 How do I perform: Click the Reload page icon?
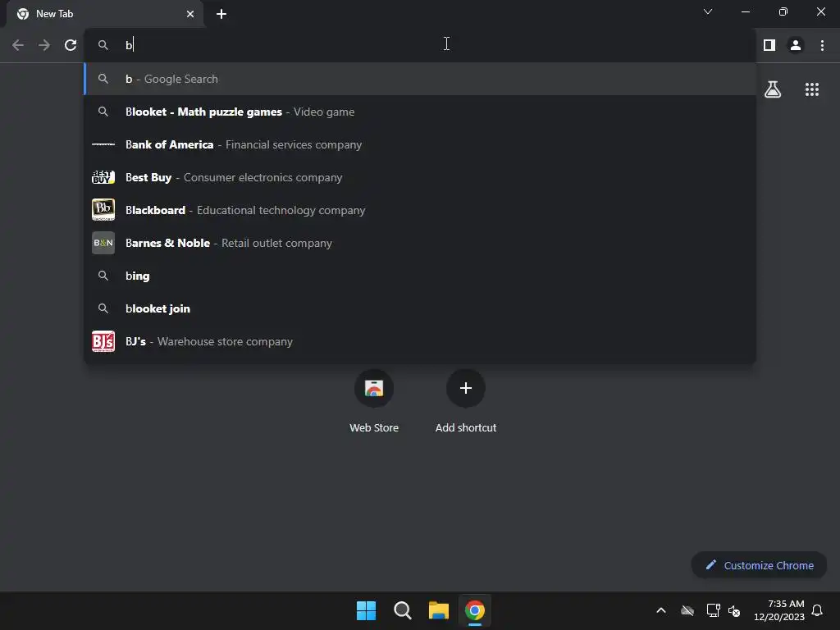pyautogui.click(x=71, y=45)
